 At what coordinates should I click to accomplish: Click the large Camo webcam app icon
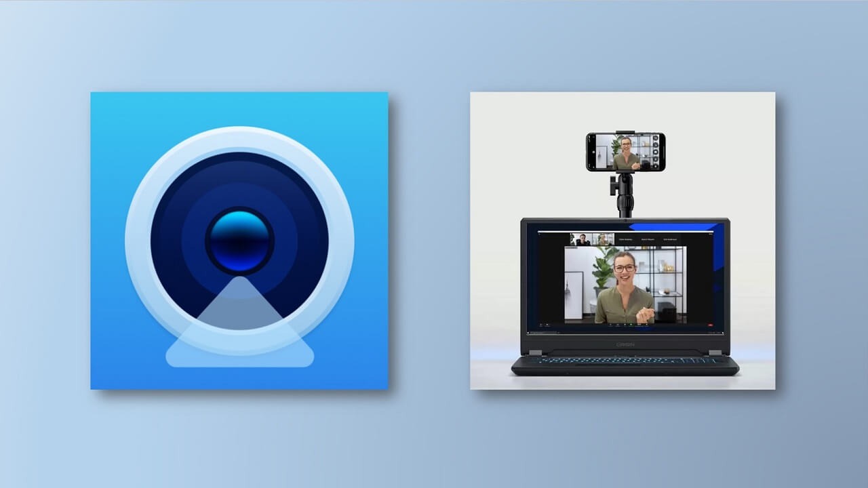pyautogui.click(x=239, y=241)
